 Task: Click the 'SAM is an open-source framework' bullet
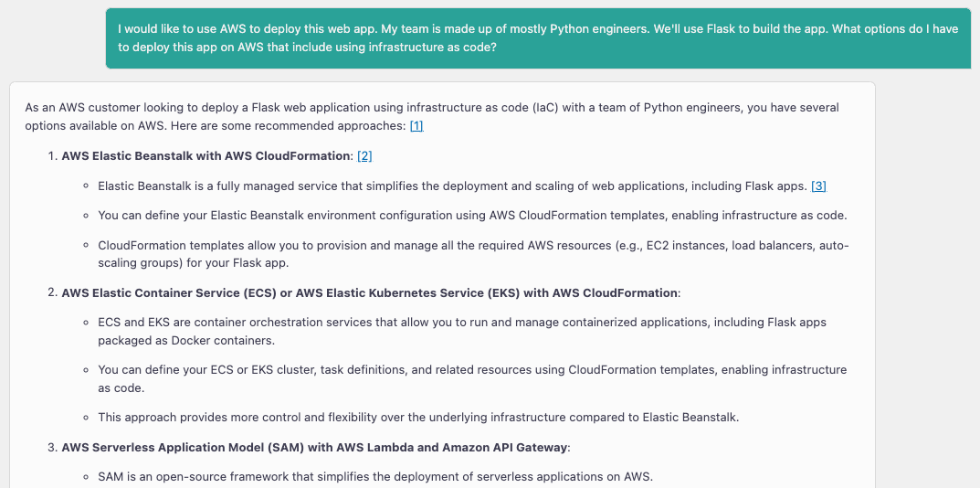375,477
